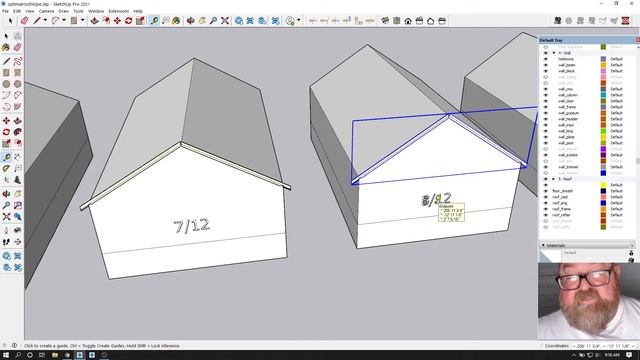Expand the 5 - Roof tag folder
This screenshot has width=640, height=360.
pos(554,179)
